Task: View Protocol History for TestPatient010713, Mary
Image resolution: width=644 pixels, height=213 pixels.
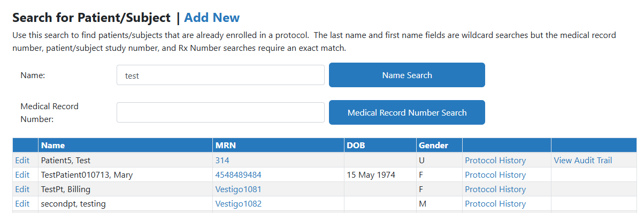Action: coord(495,174)
